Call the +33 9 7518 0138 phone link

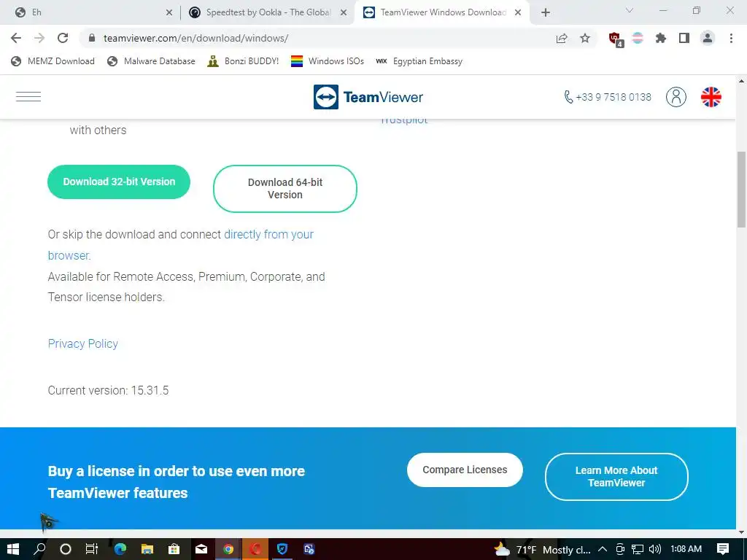click(x=608, y=97)
